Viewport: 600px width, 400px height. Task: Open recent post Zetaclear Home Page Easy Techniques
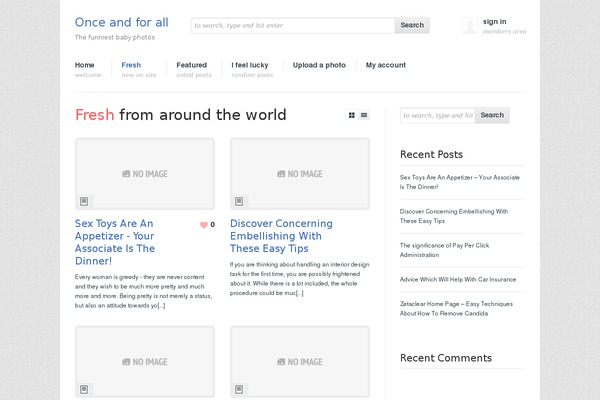click(456, 309)
